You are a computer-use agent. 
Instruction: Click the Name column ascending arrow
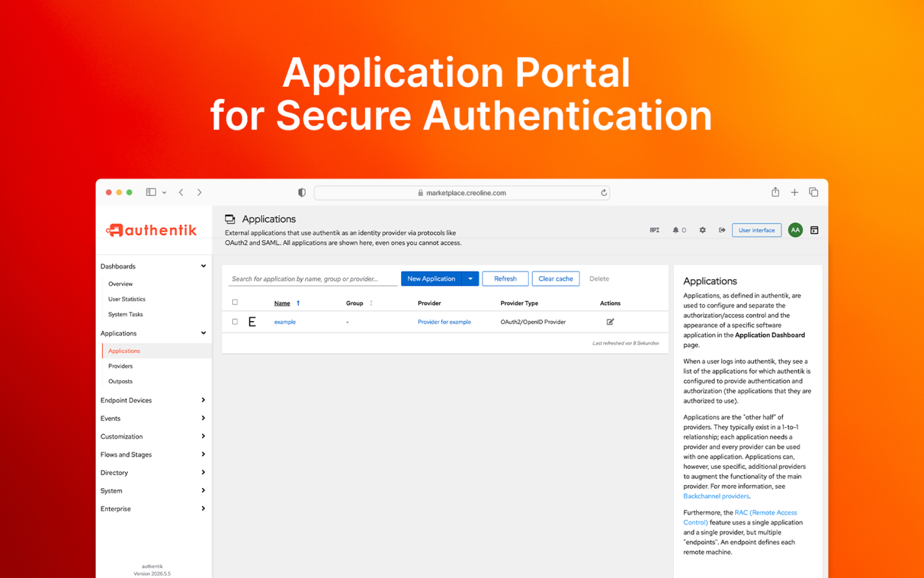click(x=298, y=303)
